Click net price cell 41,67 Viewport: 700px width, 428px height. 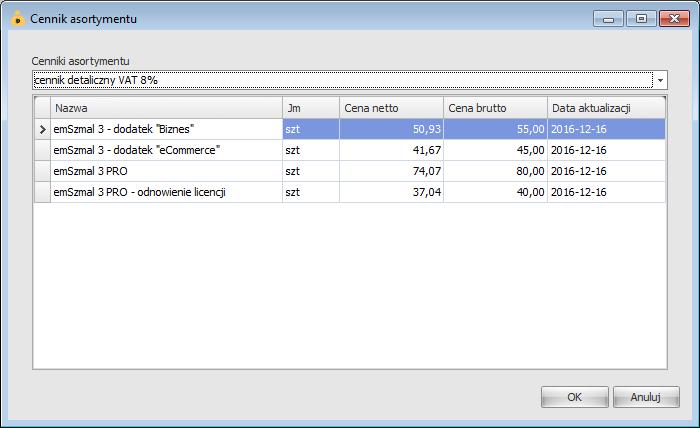[392, 150]
